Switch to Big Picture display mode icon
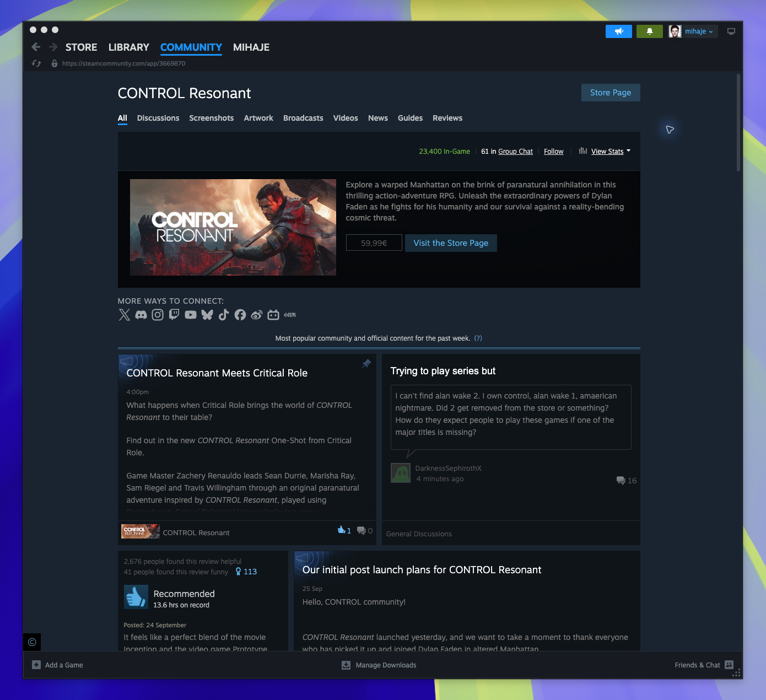Screen dimensions: 766x700 [731, 31]
